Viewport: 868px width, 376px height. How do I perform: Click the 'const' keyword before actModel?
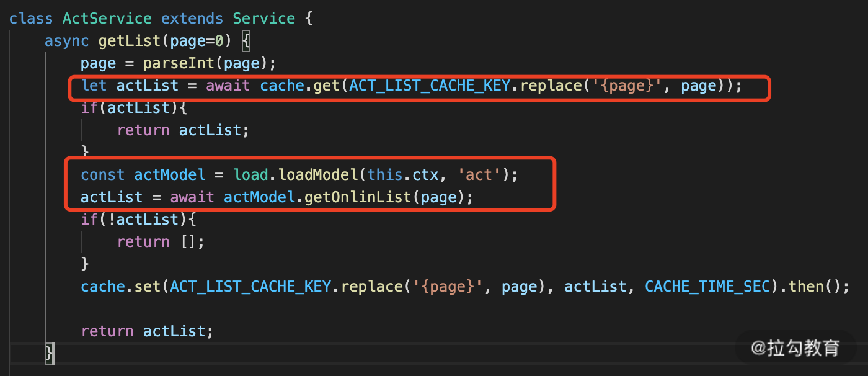coord(104,175)
